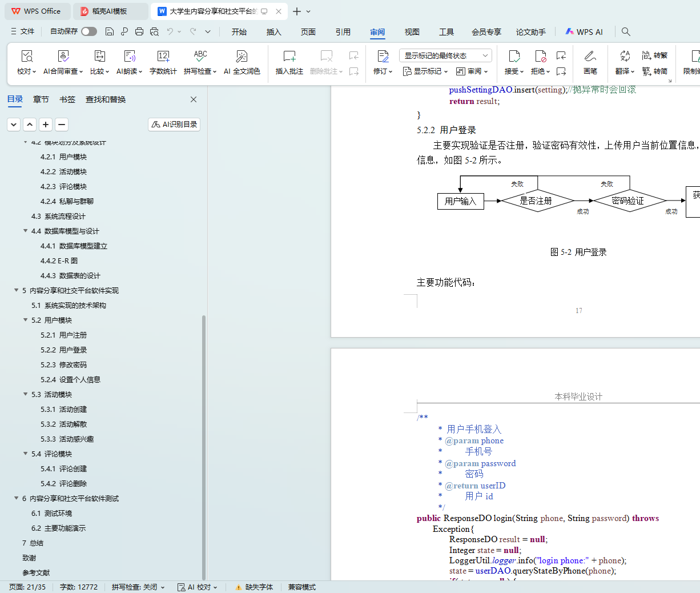
Task: Open the 比较 compare documents tool
Action: (x=99, y=57)
